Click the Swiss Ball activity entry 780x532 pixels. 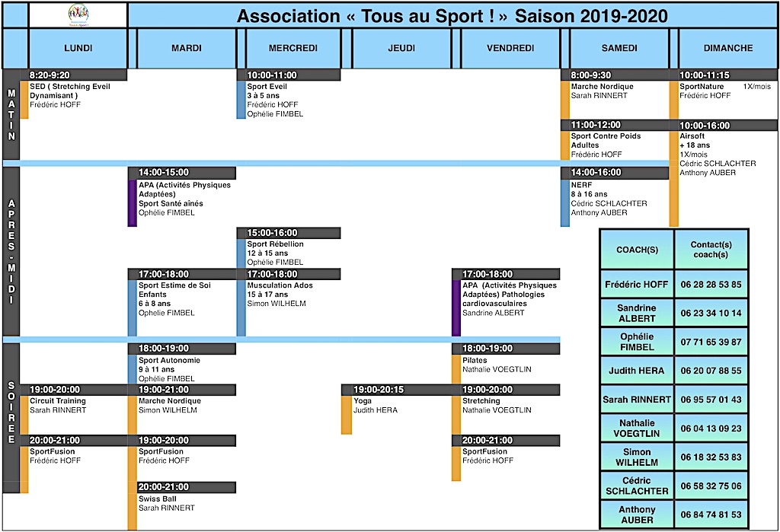[x=156, y=499]
